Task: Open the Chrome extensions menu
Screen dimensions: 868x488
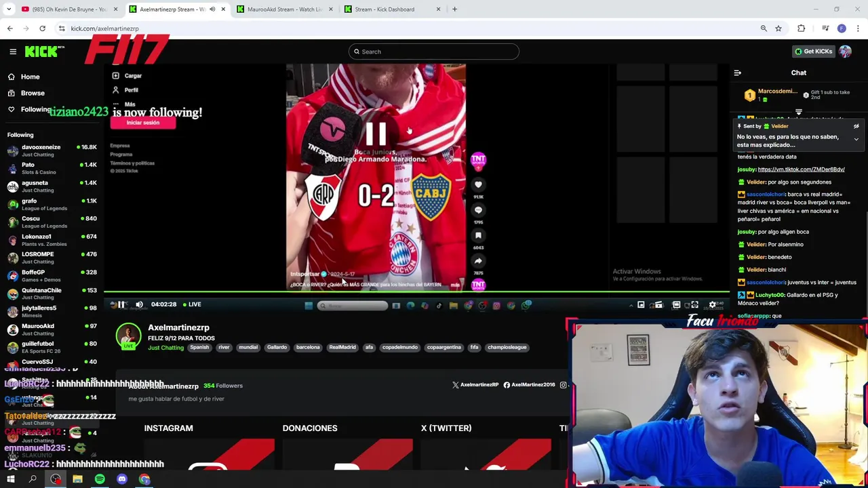Action: [x=802, y=28]
